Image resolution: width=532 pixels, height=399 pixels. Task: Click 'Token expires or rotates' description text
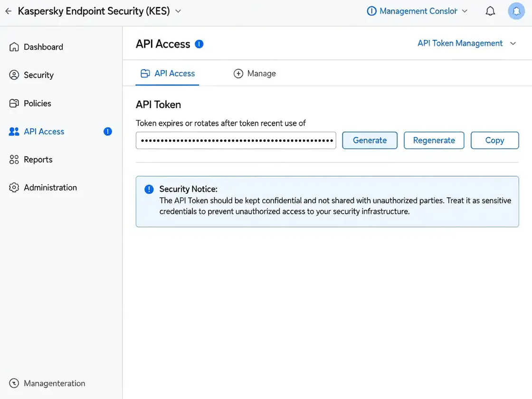coord(221,123)
